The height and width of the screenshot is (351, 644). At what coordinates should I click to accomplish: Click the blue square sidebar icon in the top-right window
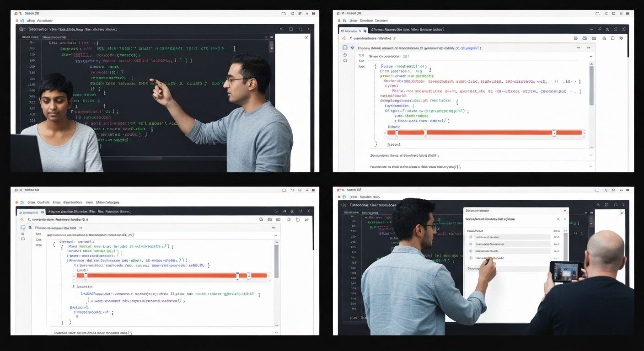pyautogui.click(x=345, y=48)
